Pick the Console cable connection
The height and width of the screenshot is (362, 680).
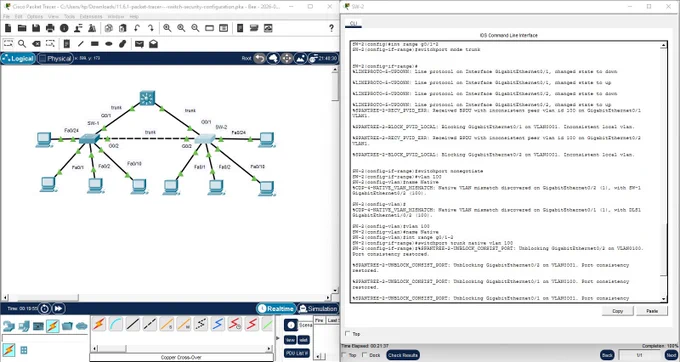pos(116,323)
